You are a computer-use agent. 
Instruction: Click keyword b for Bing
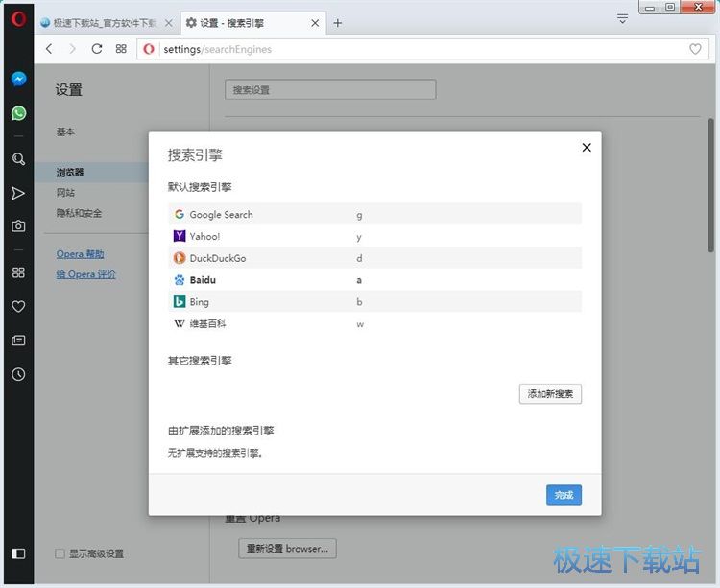click(x=359, y=301)
